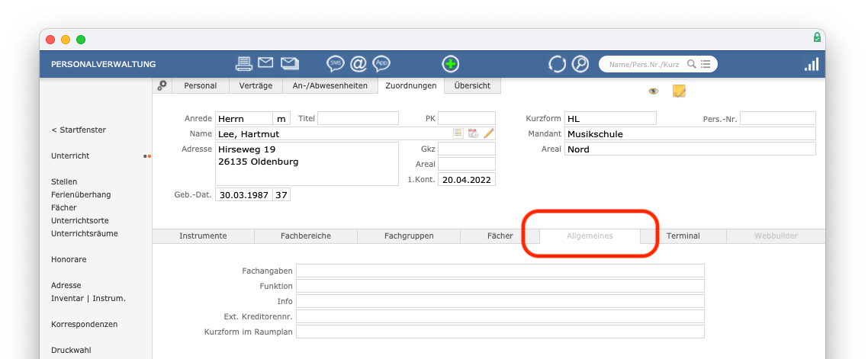
Task: Click the App message bubble icon
Action: tap(381, 64)
